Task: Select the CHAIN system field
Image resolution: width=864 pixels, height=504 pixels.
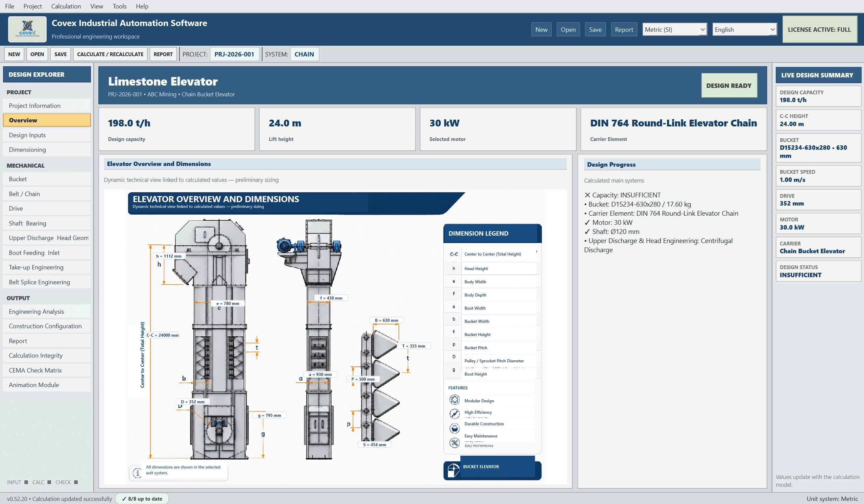Action: point(304,54)
